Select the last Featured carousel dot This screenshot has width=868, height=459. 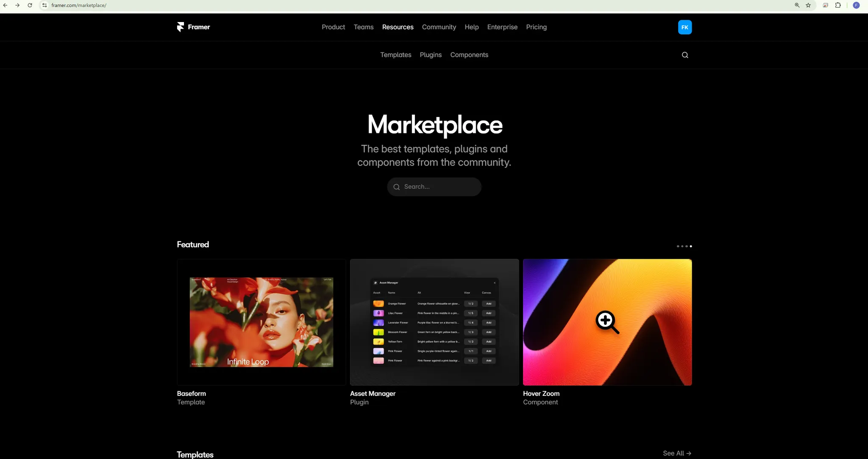click(x=691, y=246)
